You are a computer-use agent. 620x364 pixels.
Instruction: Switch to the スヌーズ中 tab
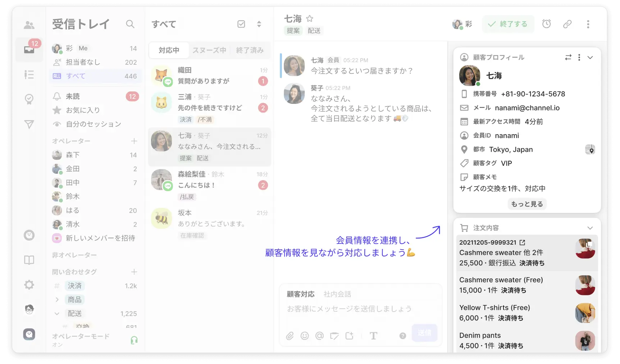[209, 50]
